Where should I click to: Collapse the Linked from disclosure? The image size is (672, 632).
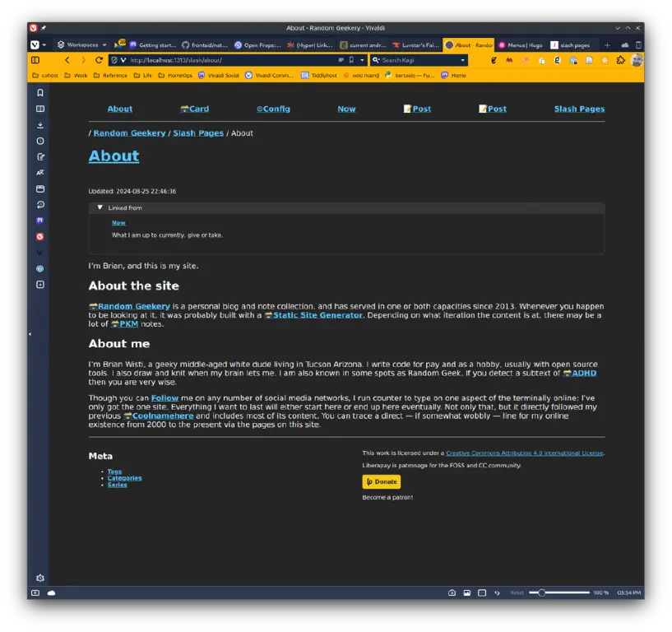point(100,207)
